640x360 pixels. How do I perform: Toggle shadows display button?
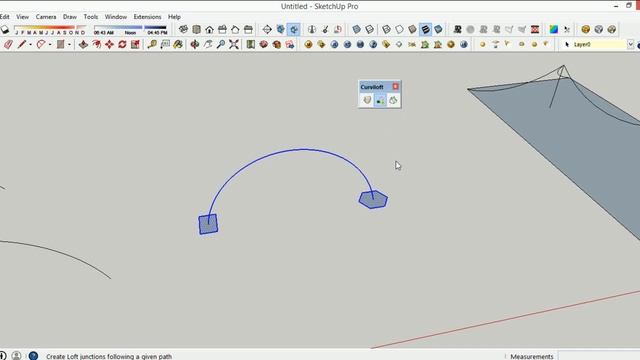point(5,29)
